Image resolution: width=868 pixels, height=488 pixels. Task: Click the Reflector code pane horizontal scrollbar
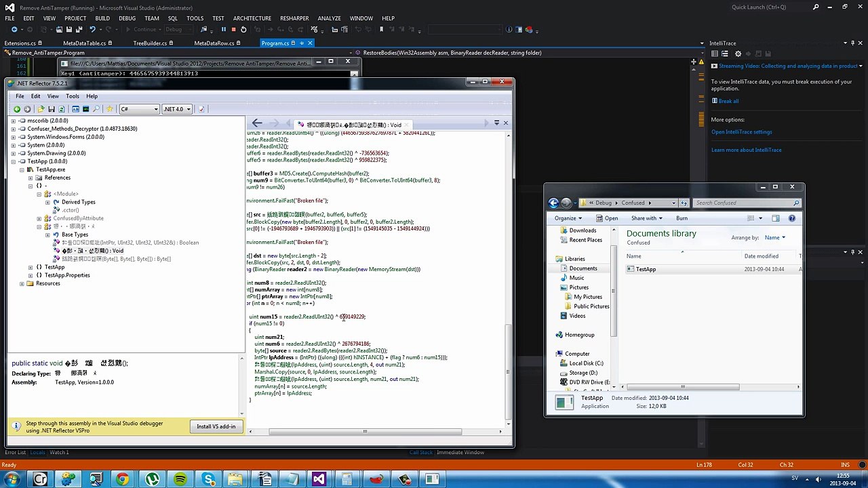click(x=364, y=432)
